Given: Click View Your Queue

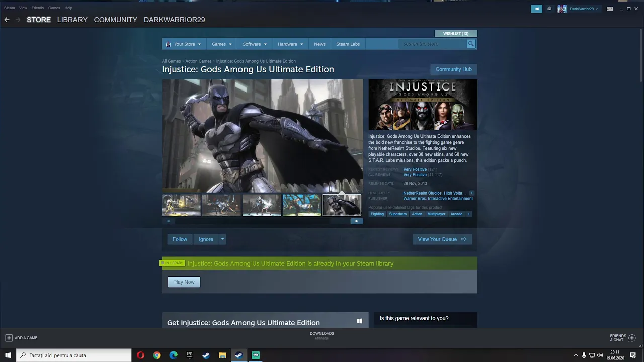Looking at the screenshot, I should click(x=442, y=239).
